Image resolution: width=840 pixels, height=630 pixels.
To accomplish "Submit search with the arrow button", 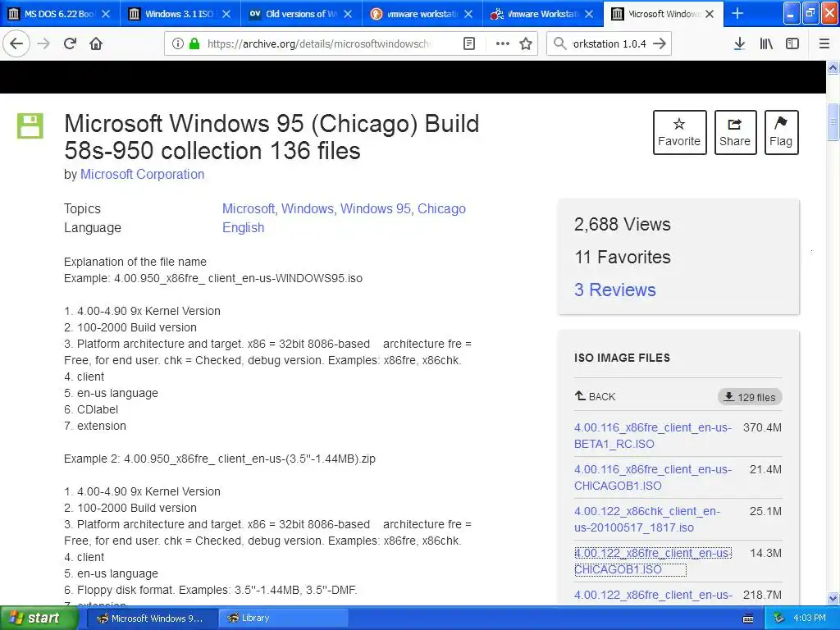I will point(660,44).
